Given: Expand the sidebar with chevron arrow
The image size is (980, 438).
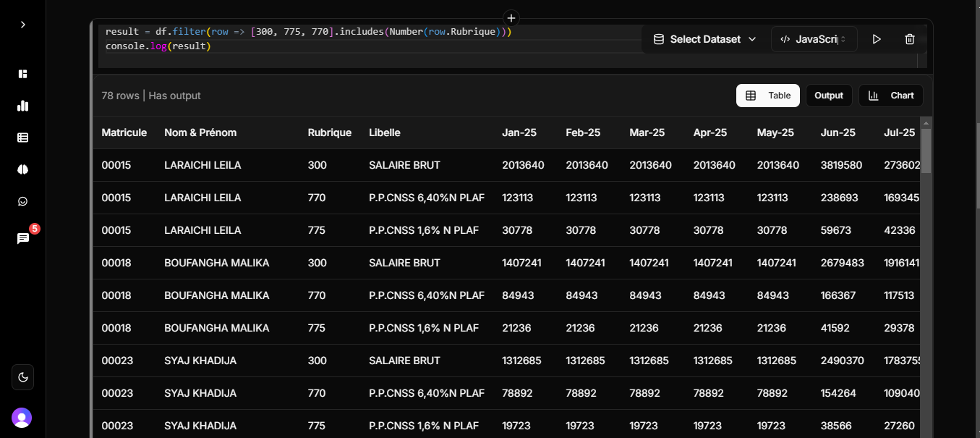Looking at the screenshot, I should pyautogui.click(x=22, y=25).
